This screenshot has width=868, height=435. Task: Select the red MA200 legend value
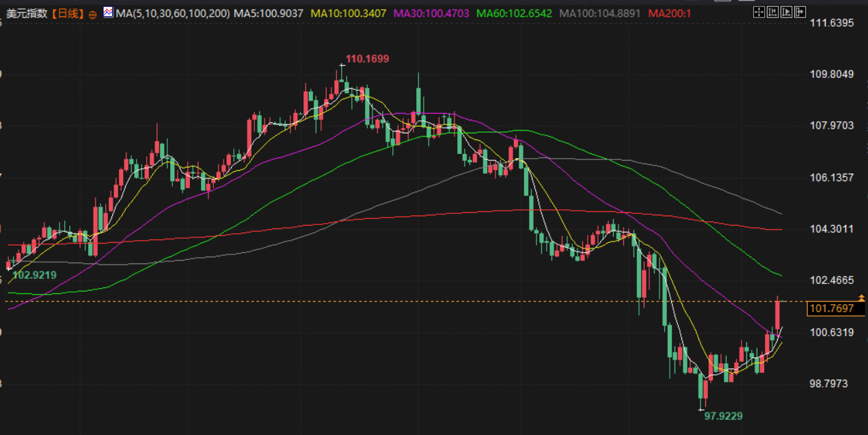(670, 13)
